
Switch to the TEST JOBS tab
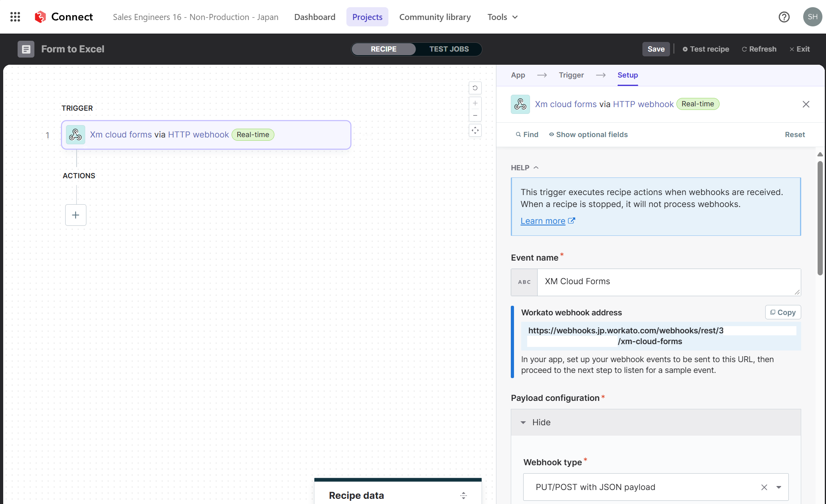click(449, 49)
